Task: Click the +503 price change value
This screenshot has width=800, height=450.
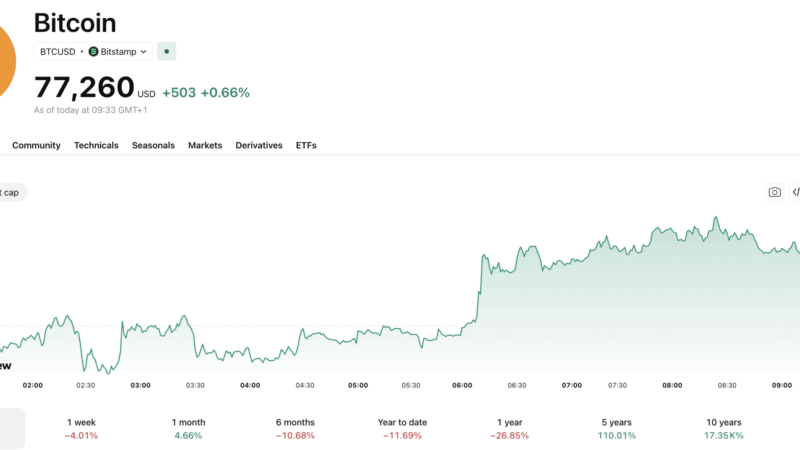Action: 179,92
